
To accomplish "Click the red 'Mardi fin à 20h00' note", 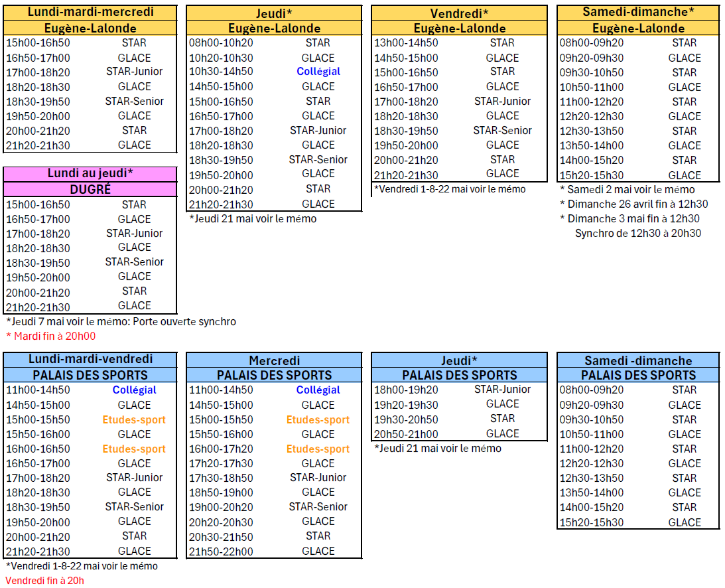I will click(50, 336).
